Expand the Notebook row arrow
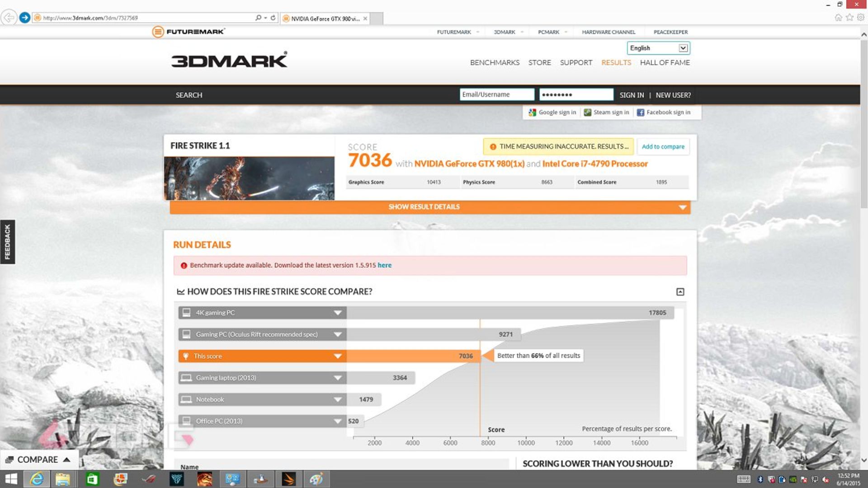 pos(337,399)
